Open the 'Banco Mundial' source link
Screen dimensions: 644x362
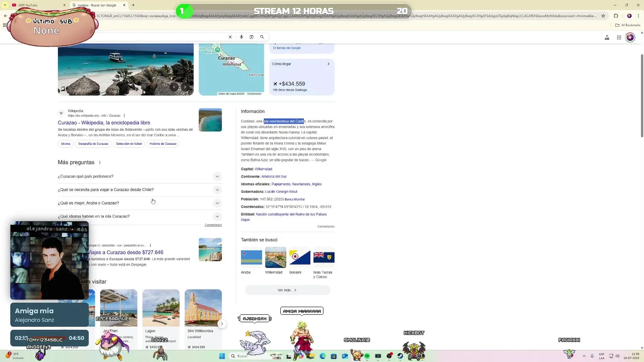295,200
